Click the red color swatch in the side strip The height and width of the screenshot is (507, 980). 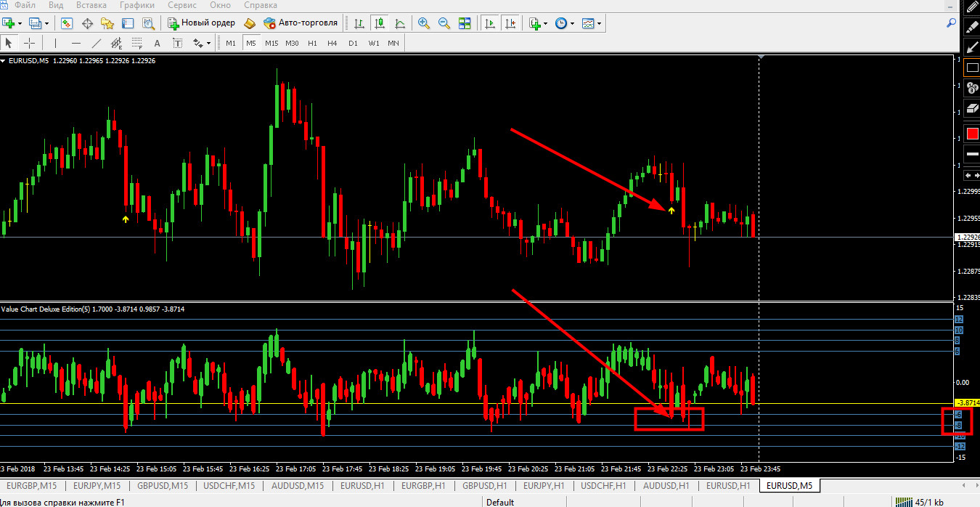(972, 134)
